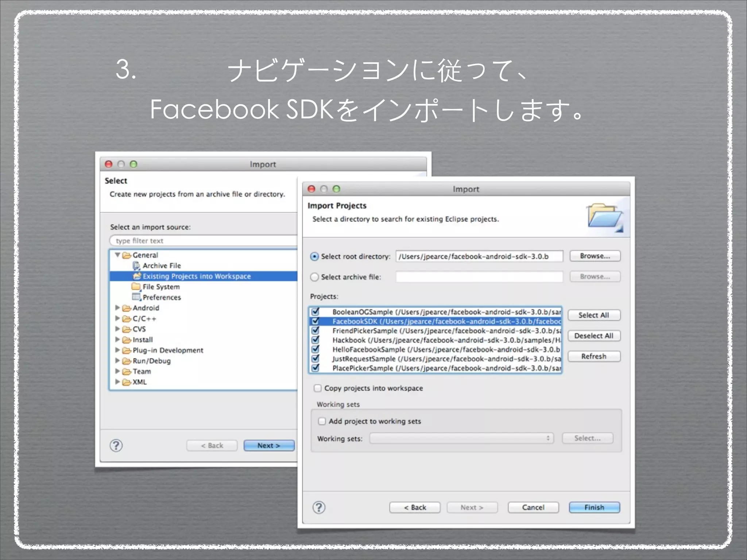
Task: Open help in the Select import window
Action: [x=116, y=445]
